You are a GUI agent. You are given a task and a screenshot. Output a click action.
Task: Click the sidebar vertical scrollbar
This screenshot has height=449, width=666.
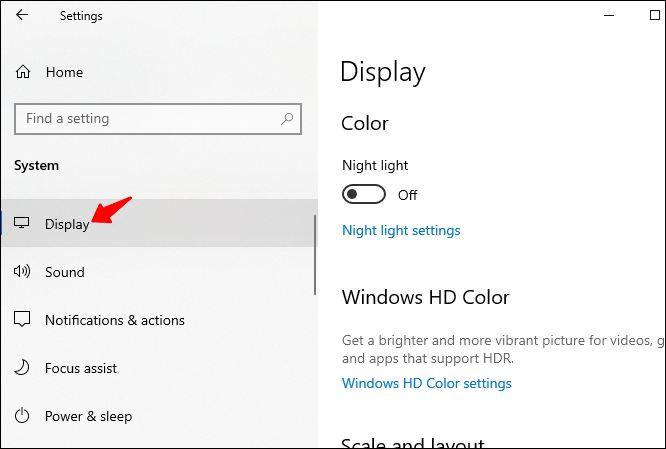click(315, 255)
